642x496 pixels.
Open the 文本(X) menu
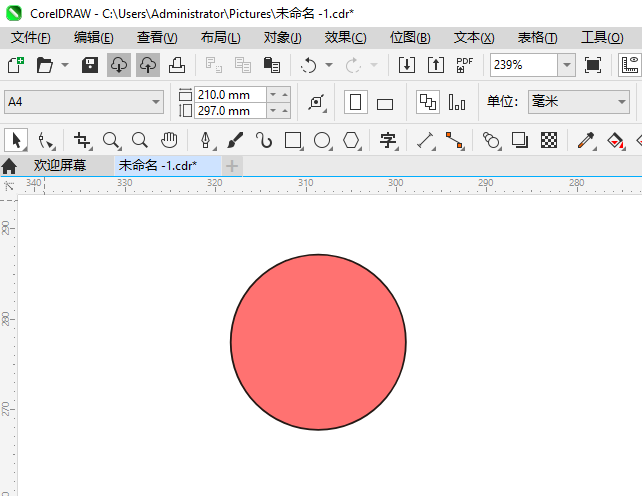474,38
